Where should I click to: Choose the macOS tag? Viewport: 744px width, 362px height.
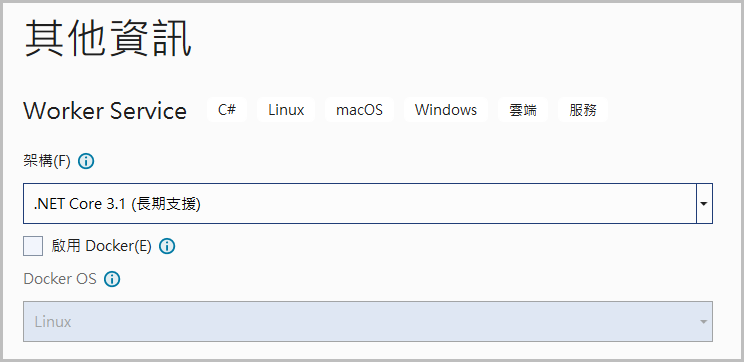tap(359, 110)
